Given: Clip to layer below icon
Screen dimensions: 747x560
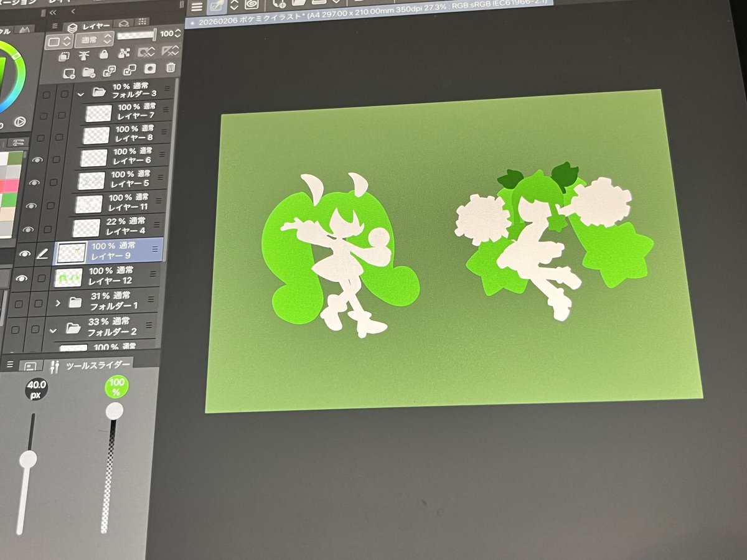Looking at the screenshot, I should (64, 56).
